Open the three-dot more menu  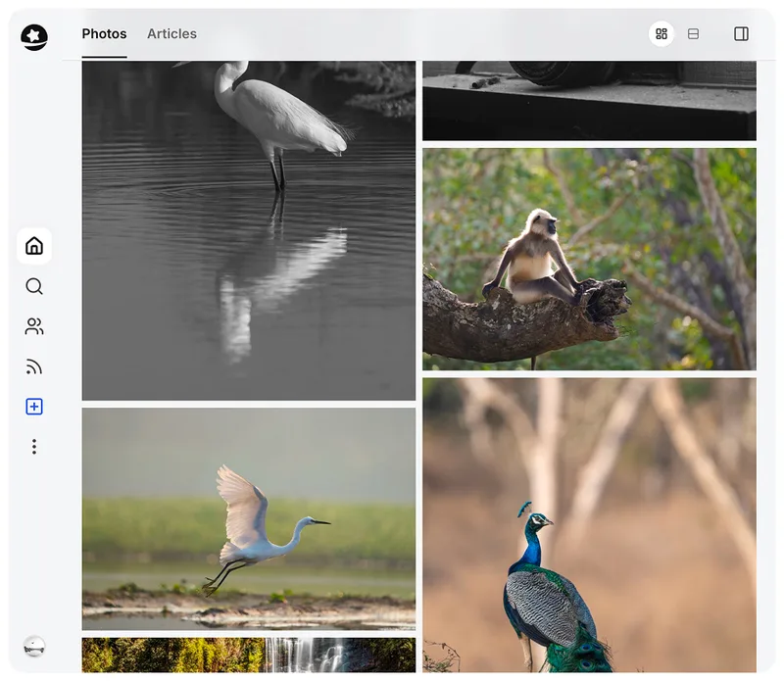coord(34,447)
